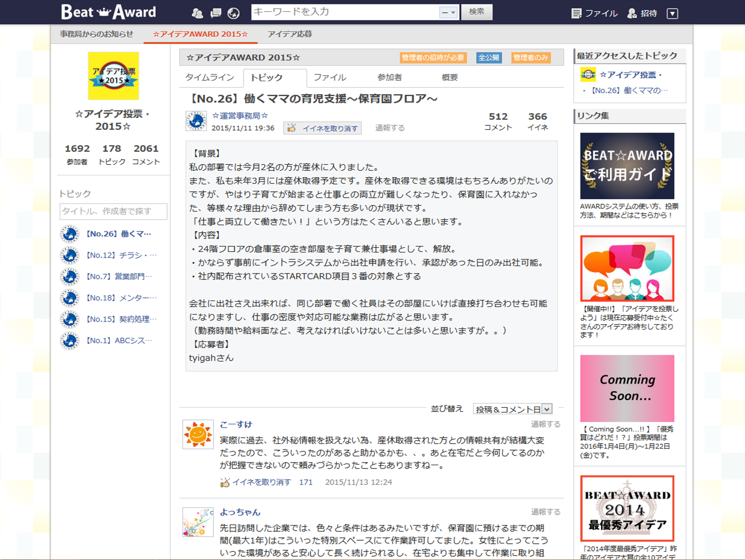Open the ファイル tab in the group
This screenshot has width=745, height=560.
(330, 78)
